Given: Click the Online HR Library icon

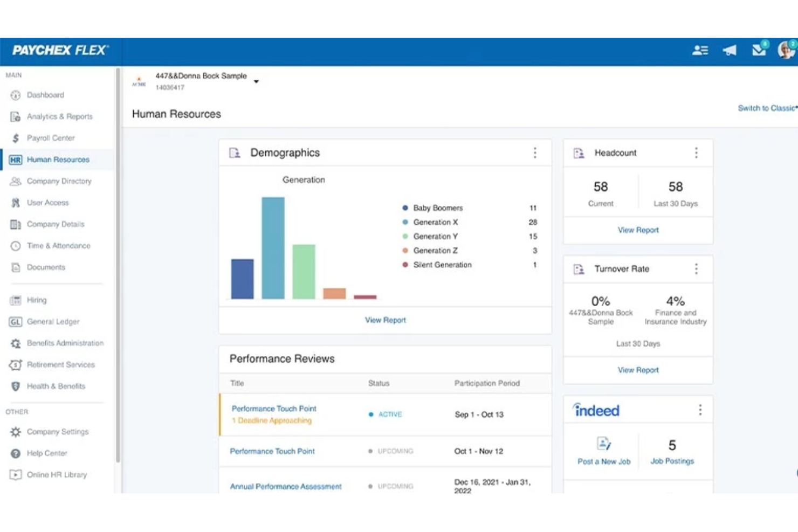Looking at the screenshot, I should click(x=15, y=475).
